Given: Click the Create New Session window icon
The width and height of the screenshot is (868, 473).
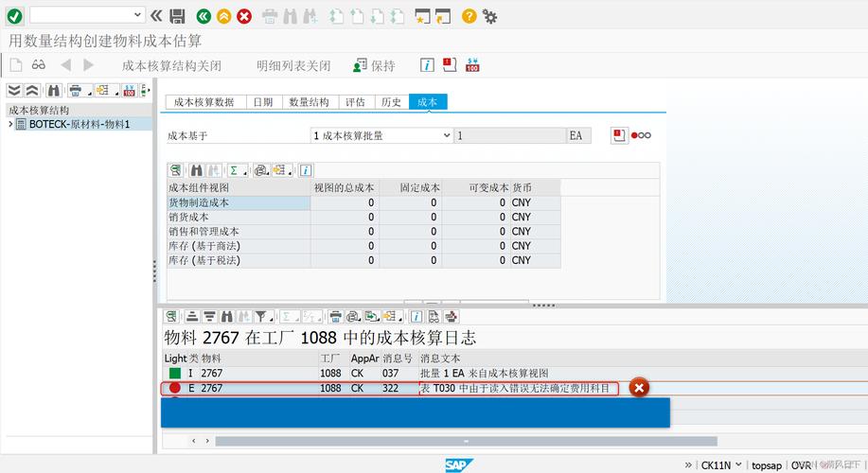Looking at the screenshot, I should [422, 17].
